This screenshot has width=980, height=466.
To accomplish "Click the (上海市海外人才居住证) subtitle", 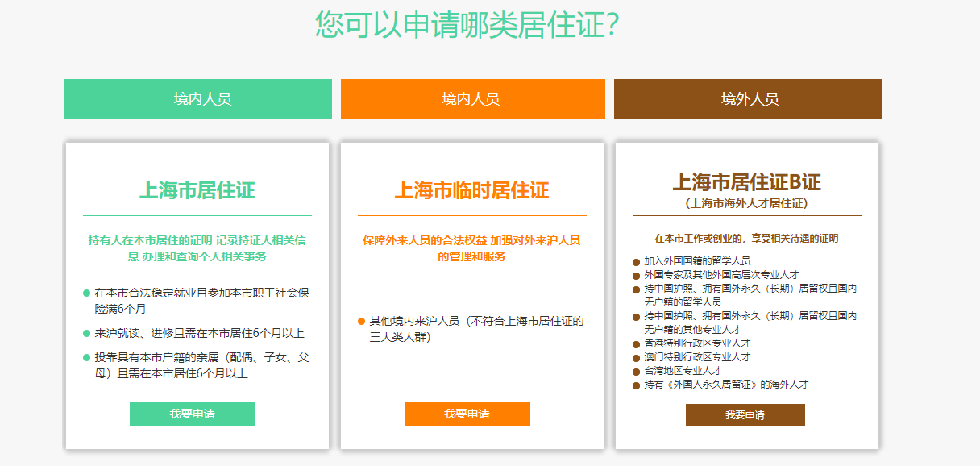I will pos(747,203).
